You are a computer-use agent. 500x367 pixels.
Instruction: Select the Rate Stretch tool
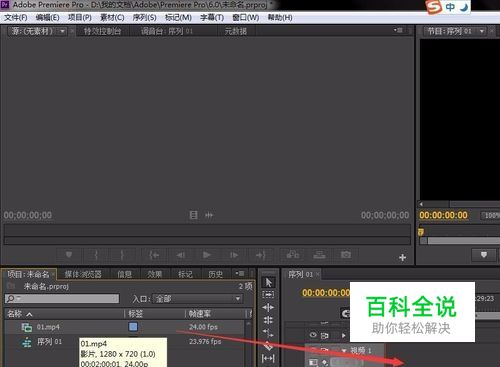[268, 333]
